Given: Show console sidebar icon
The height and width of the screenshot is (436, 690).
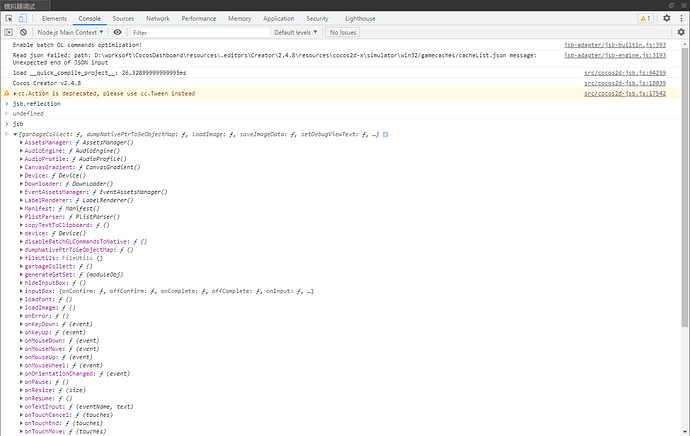Looking at the screenshot, I should (8, 32).
